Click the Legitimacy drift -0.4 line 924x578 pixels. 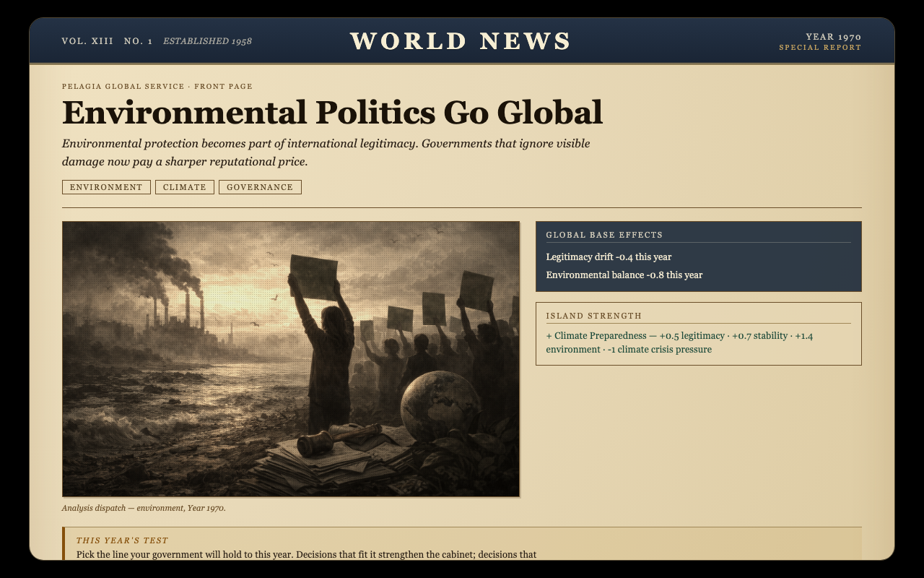coord(609,257)
